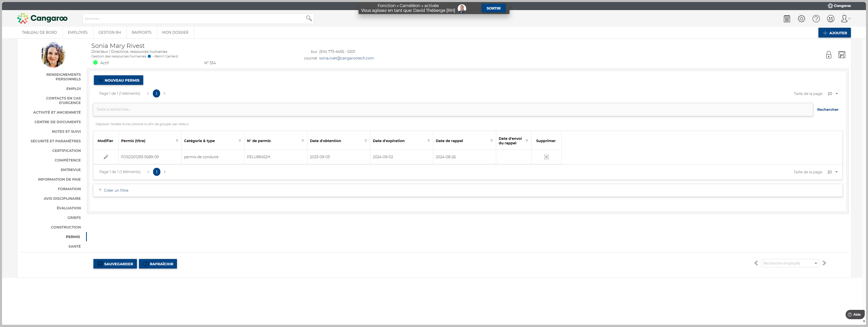Click the smiley face feedback icon
This screenshot has height=327, width=868.
pos(830,19)
